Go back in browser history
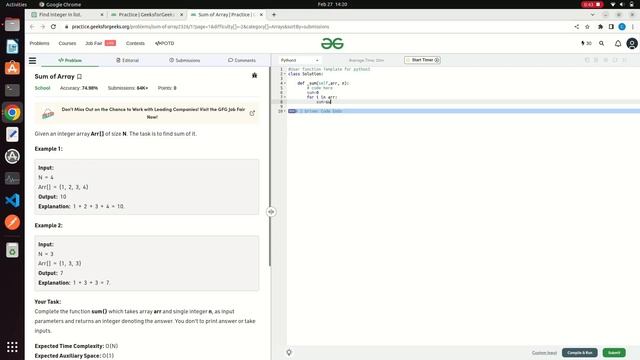 (x=32, y=27)
